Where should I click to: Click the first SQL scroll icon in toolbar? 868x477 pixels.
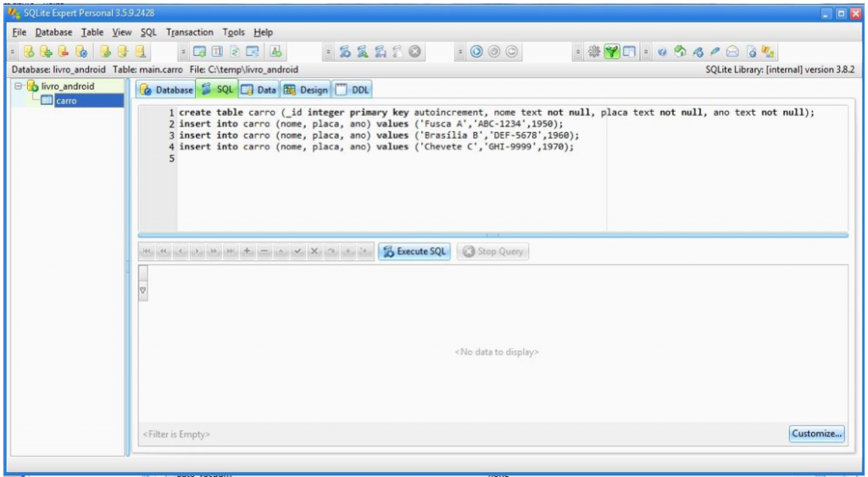[345, 52]
